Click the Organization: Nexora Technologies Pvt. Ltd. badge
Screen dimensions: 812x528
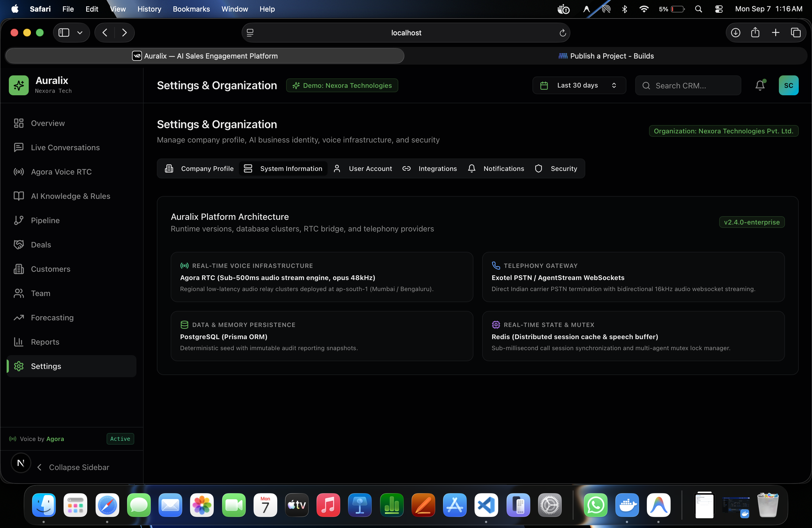[x=723, y=131]
